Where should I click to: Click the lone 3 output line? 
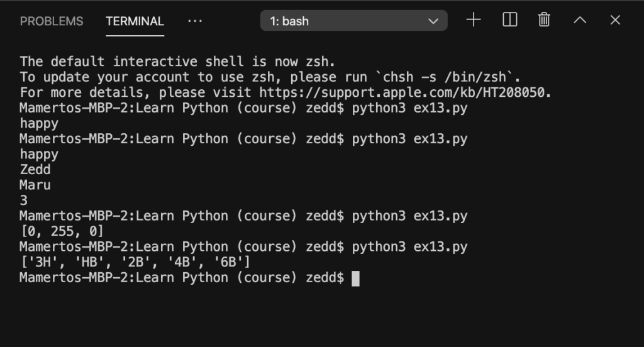point(24,201)
